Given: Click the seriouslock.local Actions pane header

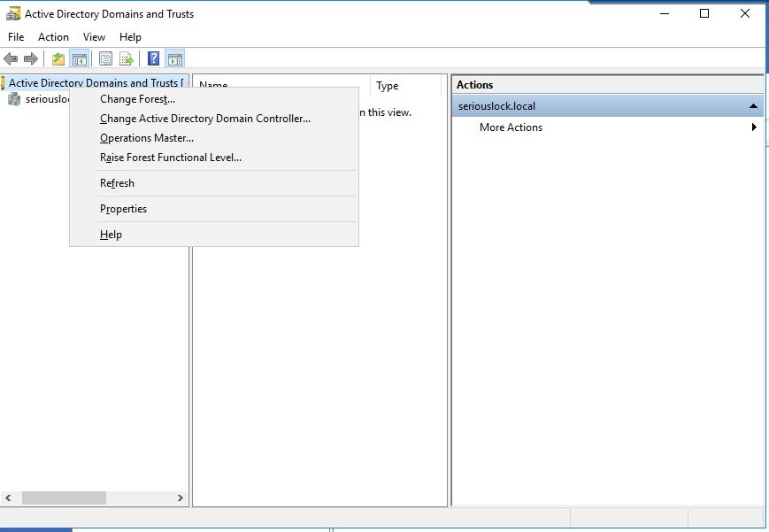Looking at the screenshot, I should tap(608, 106).
